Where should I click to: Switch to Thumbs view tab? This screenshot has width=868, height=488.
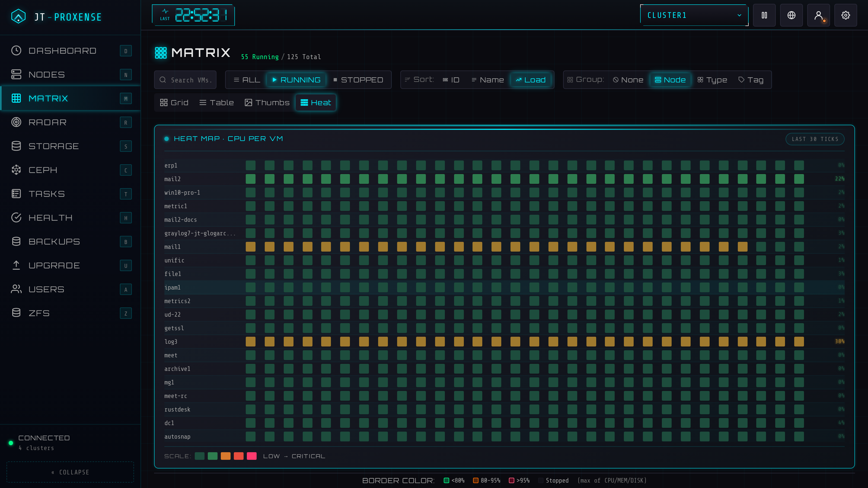click(267, 102)
